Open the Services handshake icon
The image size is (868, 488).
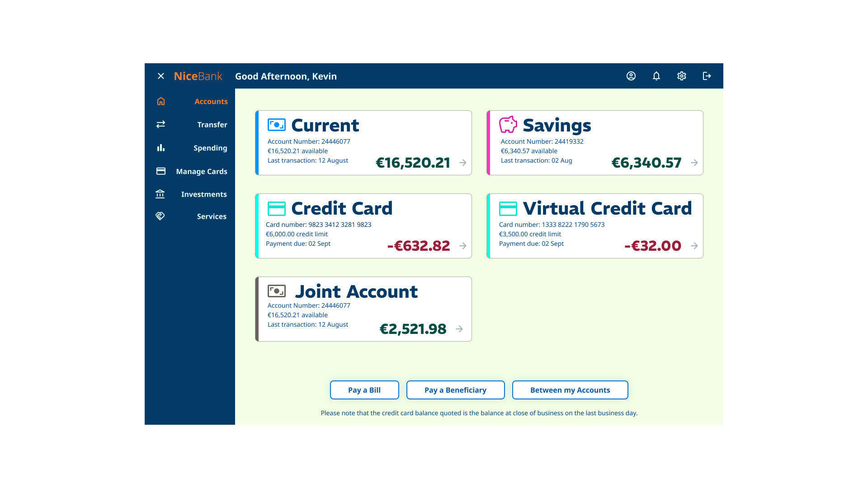click(160, 216)
